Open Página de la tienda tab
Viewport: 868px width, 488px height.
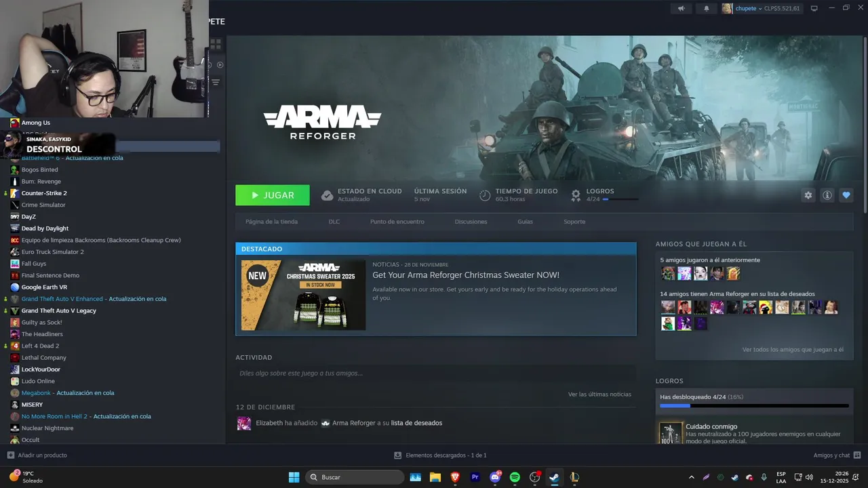[271, 222]
